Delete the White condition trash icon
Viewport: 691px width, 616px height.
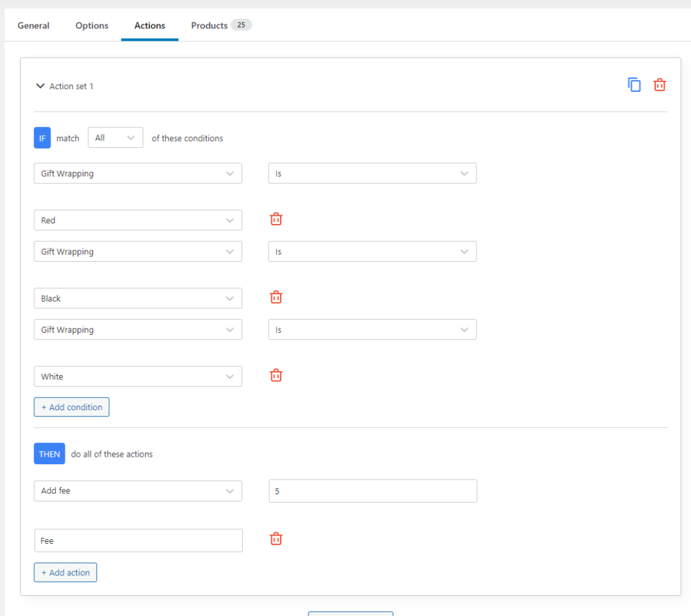tap(276, 376)
